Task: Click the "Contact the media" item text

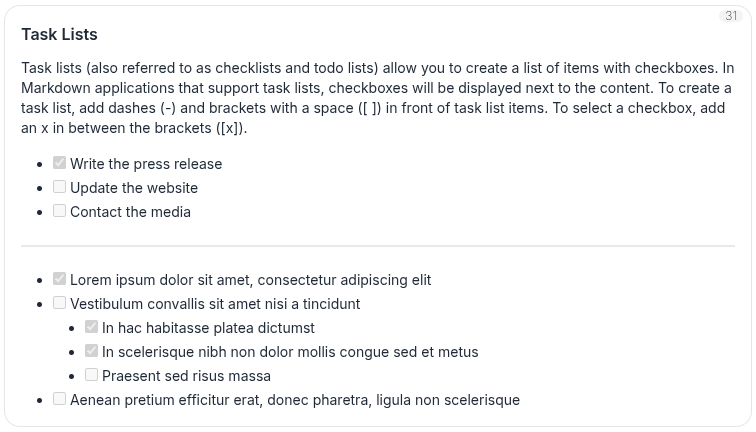Action: [x=130, y=212]
